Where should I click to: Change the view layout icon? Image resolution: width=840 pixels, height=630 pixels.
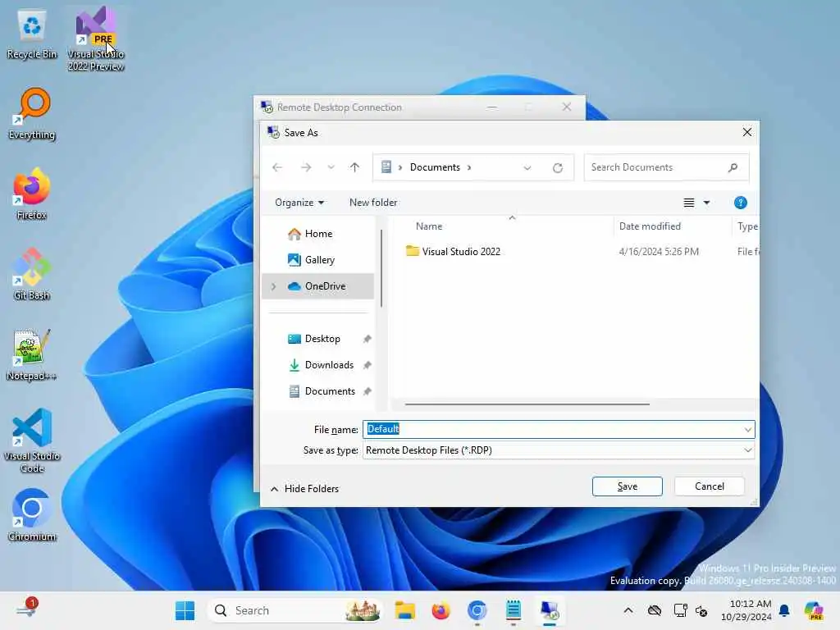coord(689,203)
